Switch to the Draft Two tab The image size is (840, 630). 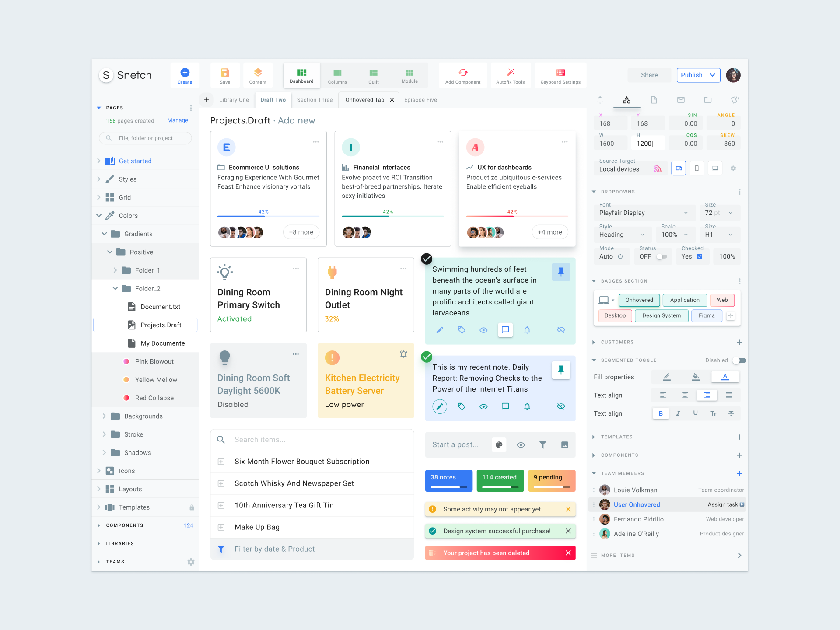273,100
